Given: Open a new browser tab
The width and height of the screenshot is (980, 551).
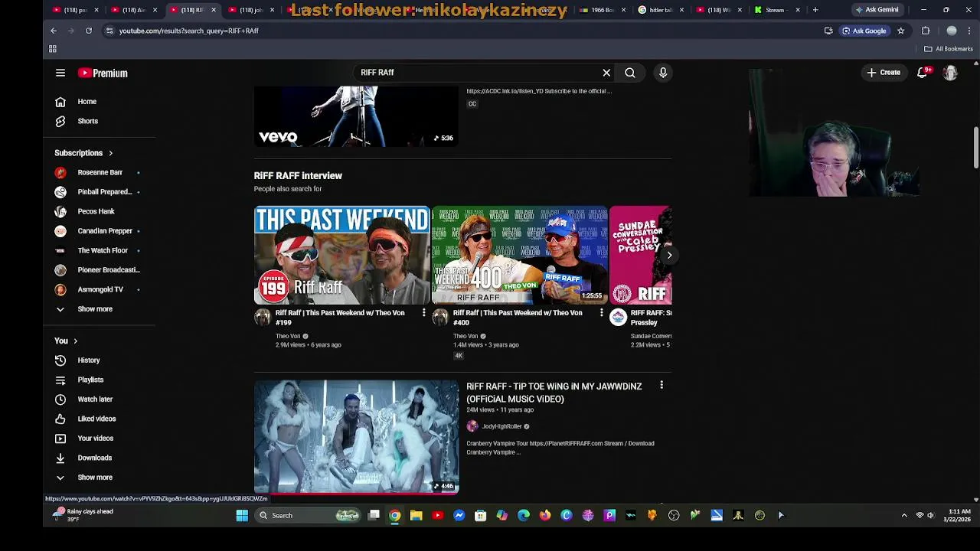Looking at the screenshot, I should coord(815,10).
